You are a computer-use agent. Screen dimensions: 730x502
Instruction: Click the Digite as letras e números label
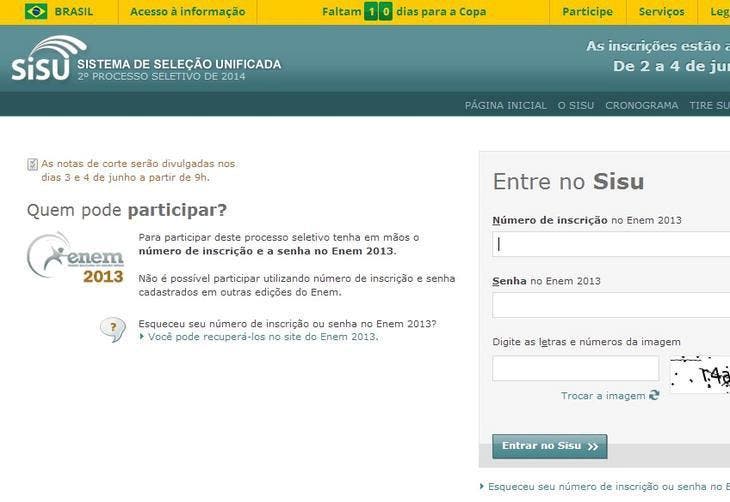[x=586, y=342]
